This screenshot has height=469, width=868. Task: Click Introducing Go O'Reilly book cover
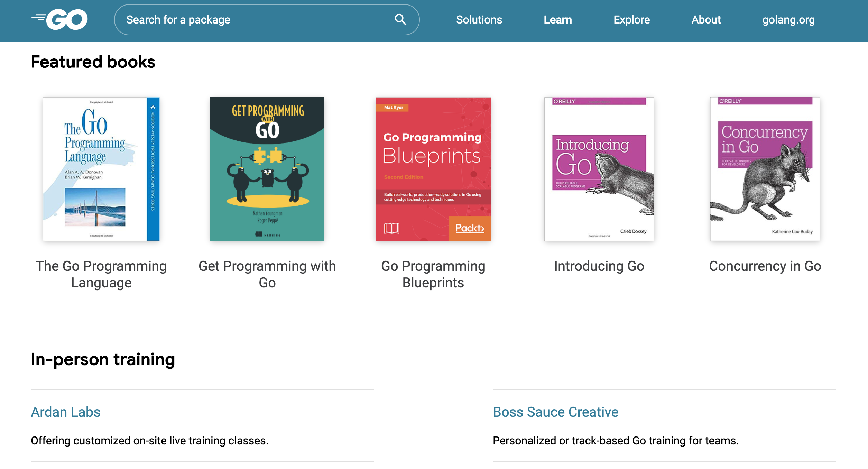coord(599,169)
